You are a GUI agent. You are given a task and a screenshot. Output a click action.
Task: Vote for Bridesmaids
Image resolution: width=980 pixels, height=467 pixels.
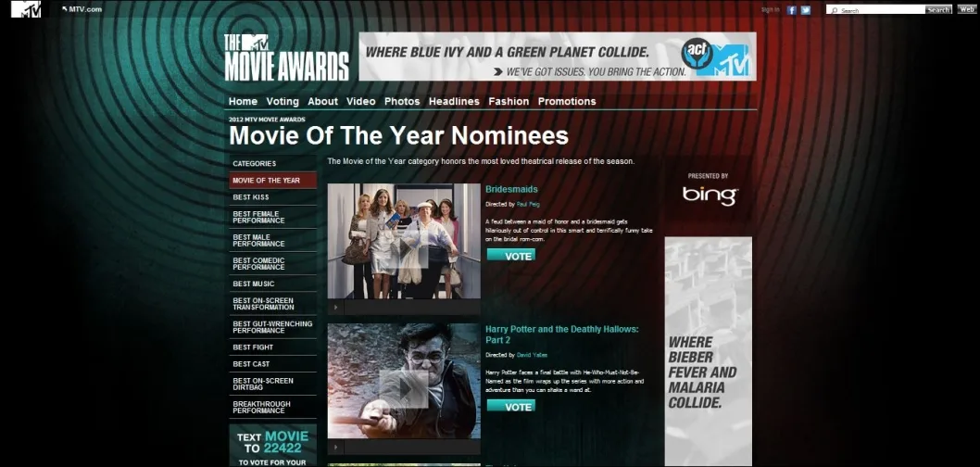click(511, 255)
